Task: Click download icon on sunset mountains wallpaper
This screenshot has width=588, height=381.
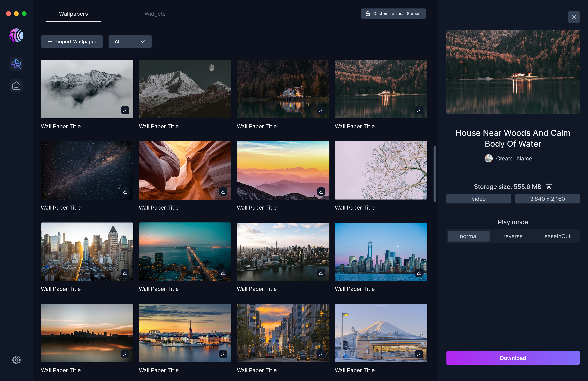Action: pyautogui.click(x=321, y=191)
